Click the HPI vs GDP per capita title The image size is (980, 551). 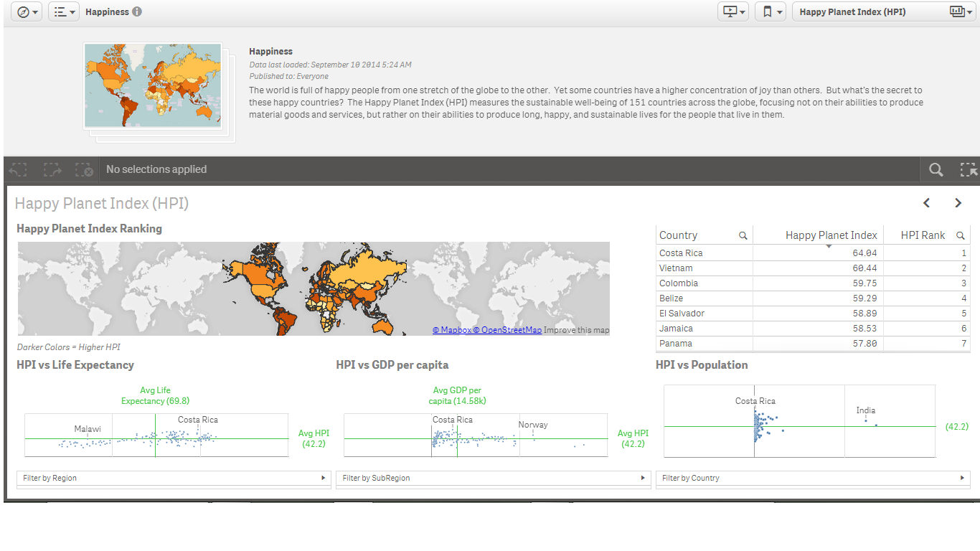(392, 364)
